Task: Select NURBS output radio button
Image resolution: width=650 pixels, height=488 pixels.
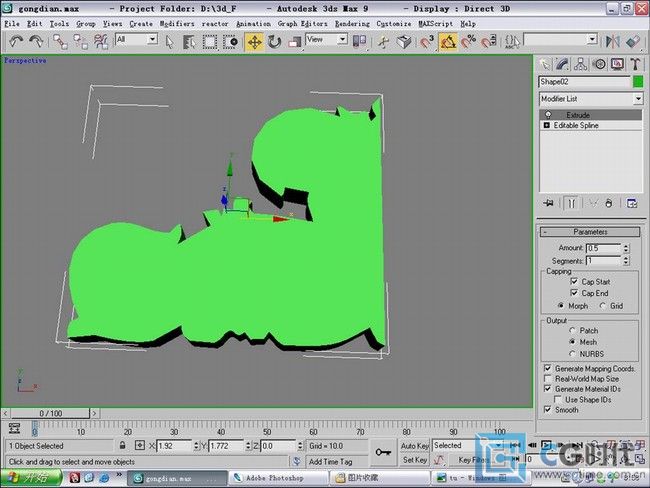Action: point(572,354)
